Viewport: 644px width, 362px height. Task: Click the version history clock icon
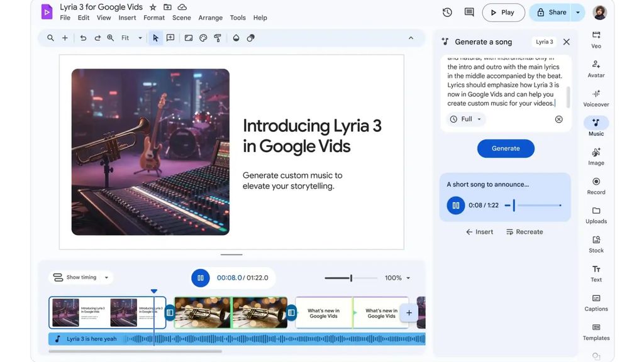pos(447,13)
